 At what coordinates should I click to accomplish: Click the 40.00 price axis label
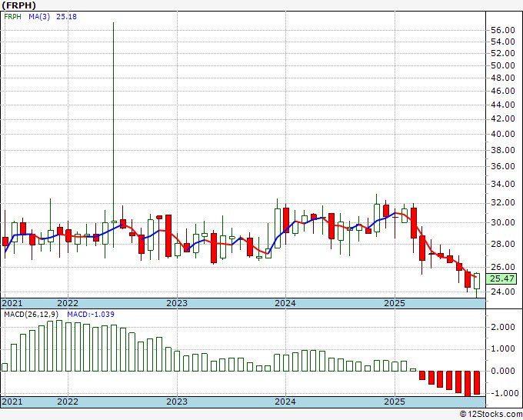pyautogui.click(x=503, y=134)
